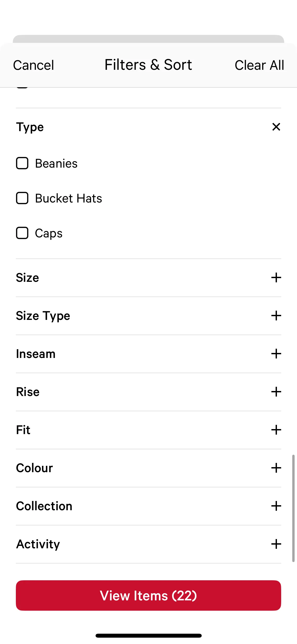Collapse the Type filter section

[276, 127]
